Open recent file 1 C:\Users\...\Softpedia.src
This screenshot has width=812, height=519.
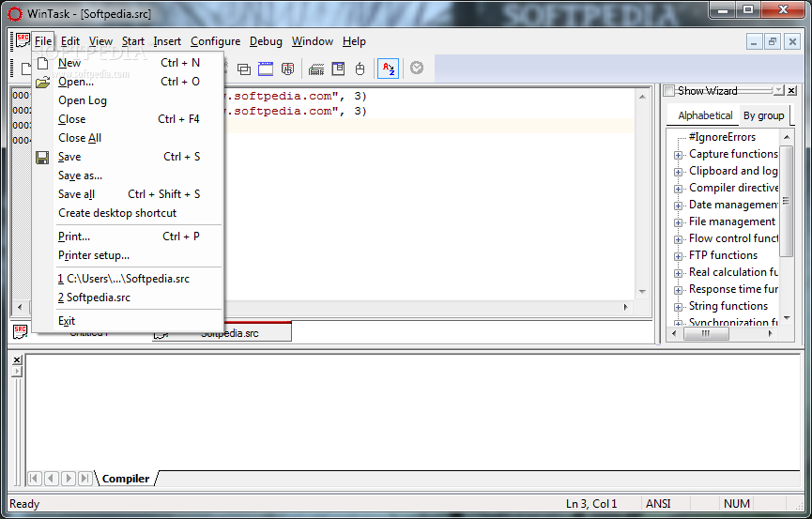click(128, 279)
